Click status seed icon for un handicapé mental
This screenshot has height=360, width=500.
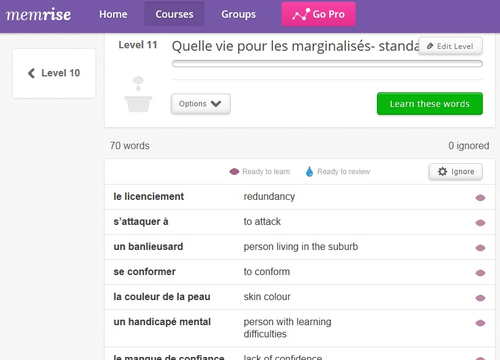point(480,323)
